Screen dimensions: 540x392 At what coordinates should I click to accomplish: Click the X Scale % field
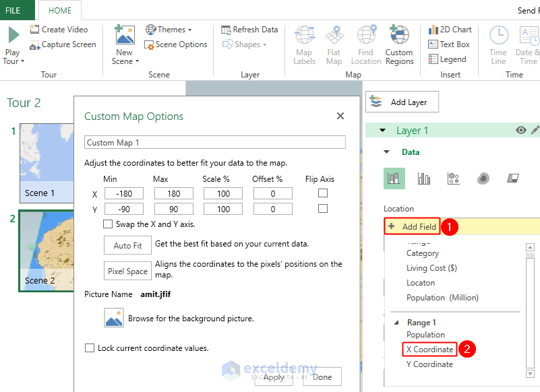pos(223,193)
